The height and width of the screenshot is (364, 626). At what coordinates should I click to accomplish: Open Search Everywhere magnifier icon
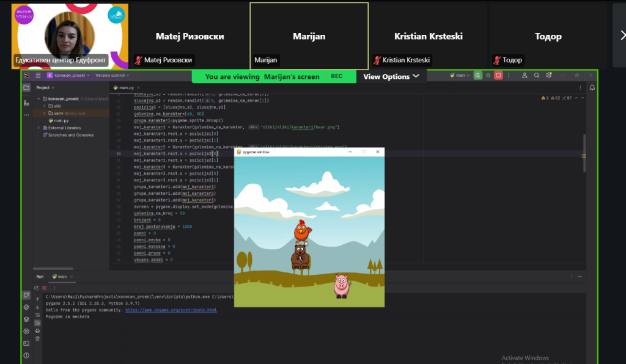[x=536, y=75]
